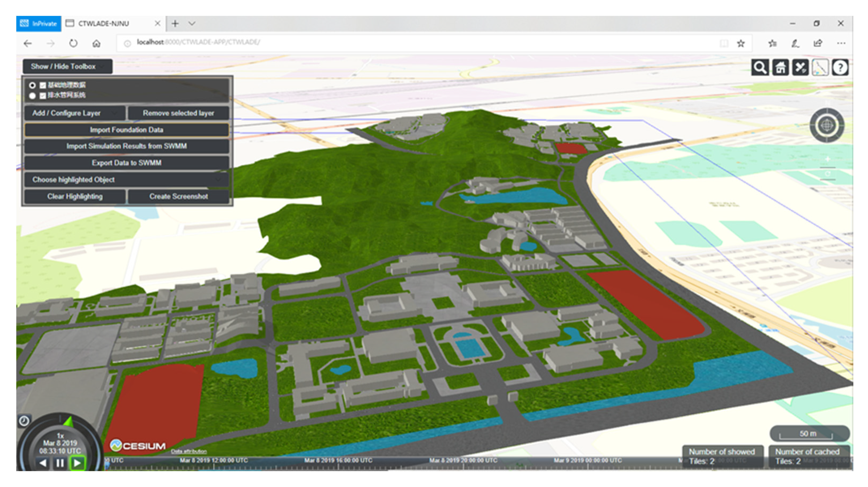Select the CTWLADE-NJNU browser tab
Image resolution: width=868 pixels, height=487 pixels.
point(104,24)
